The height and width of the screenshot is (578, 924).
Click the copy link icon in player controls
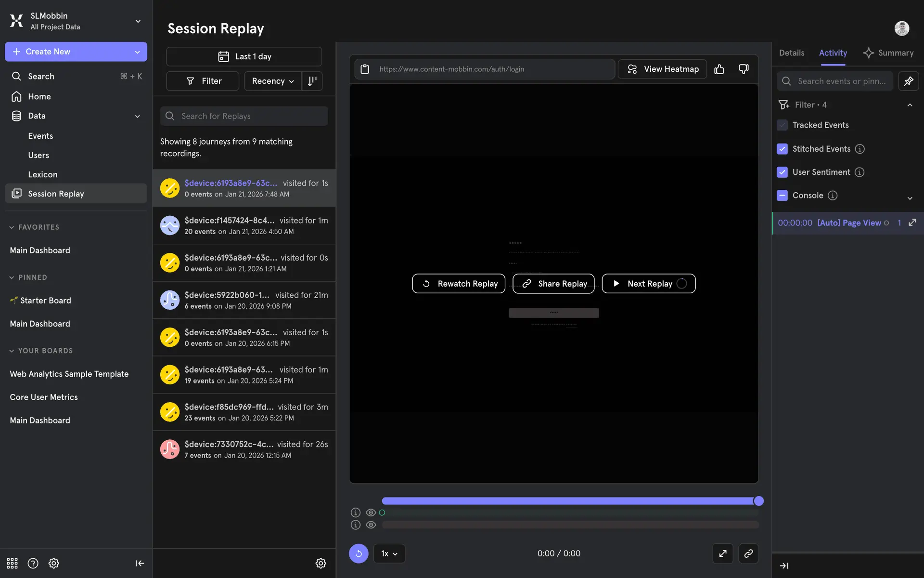coord(748,553)
